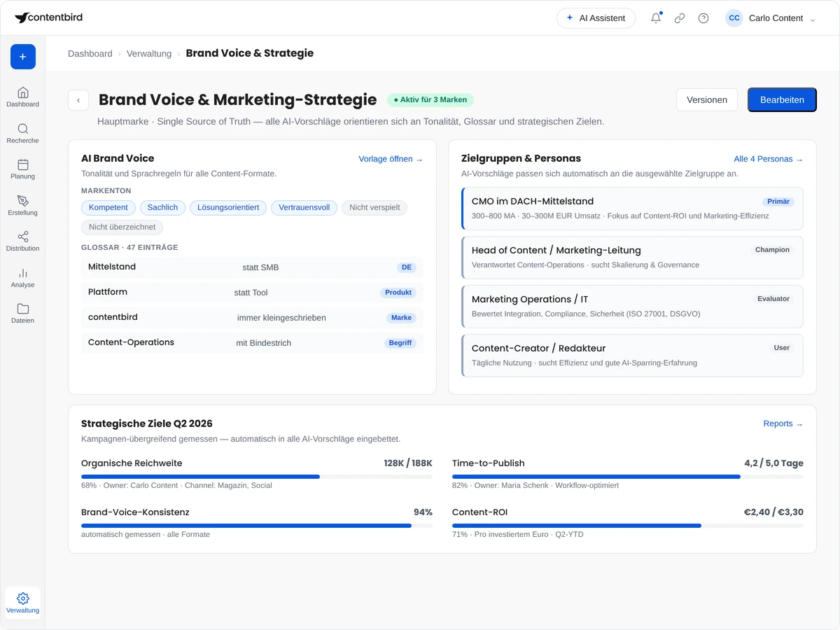The width and height of the screenshot is (840, 630).
Task: Open Analyse bar chart icon in sidebar
Action: pyautogui.click(x=22, y=273)
